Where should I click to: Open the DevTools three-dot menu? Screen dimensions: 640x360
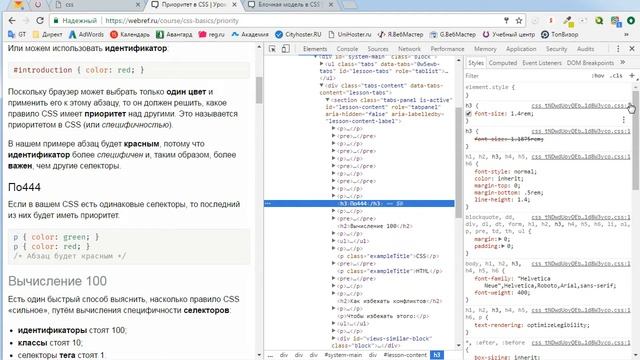(618, 49)
